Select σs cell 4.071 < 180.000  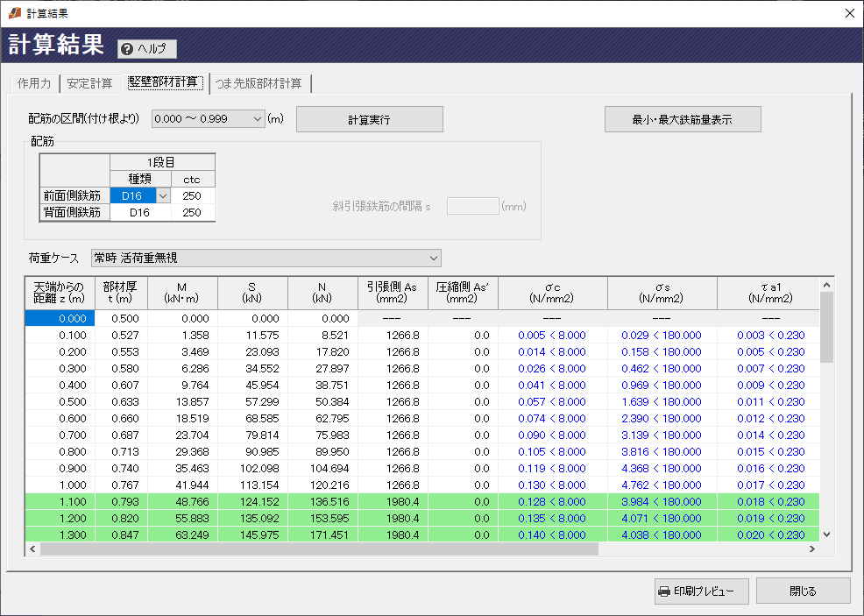pyautogui.click(x=662, y=519)
